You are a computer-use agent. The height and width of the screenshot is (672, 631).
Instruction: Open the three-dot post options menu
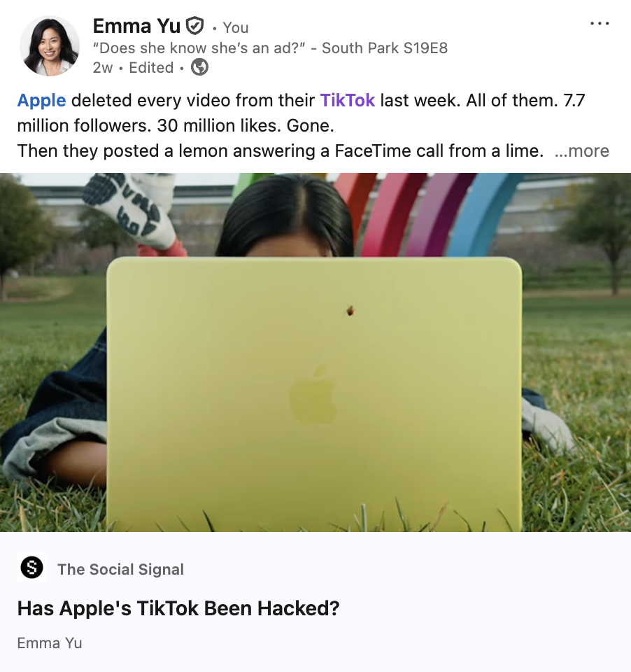coord(600,24)
